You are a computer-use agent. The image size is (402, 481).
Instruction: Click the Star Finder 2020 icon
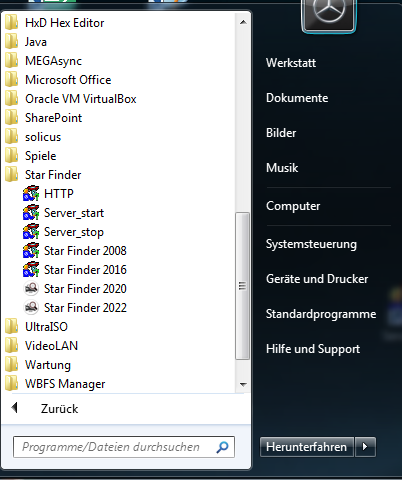point(31,289)
